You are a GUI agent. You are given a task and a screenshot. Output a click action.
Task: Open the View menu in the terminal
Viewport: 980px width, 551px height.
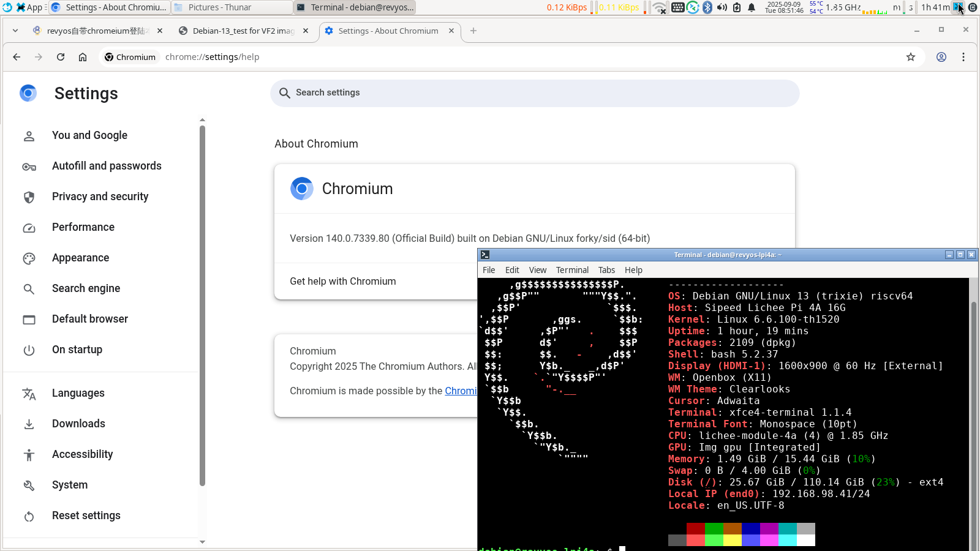coord(538,270)
